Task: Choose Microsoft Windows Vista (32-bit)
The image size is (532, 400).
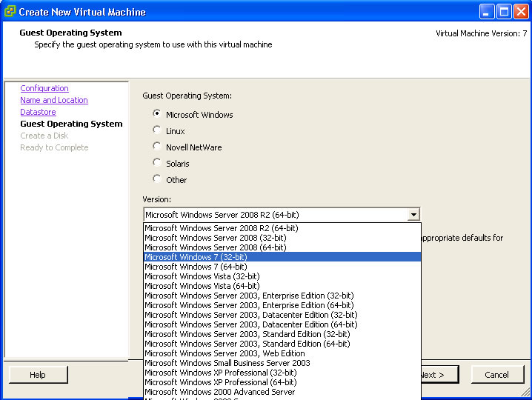Action: point(282,276)
